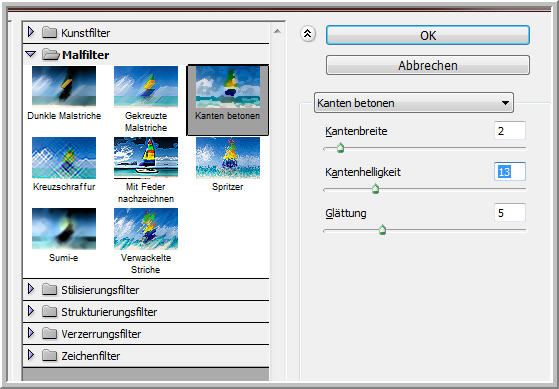Expand the Verzerrungsfilter category triangle
559x389 pixels.
31,333
